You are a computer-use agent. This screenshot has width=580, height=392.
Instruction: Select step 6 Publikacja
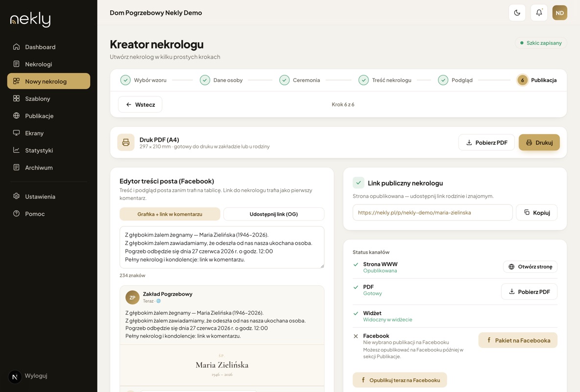pos(537,80)
